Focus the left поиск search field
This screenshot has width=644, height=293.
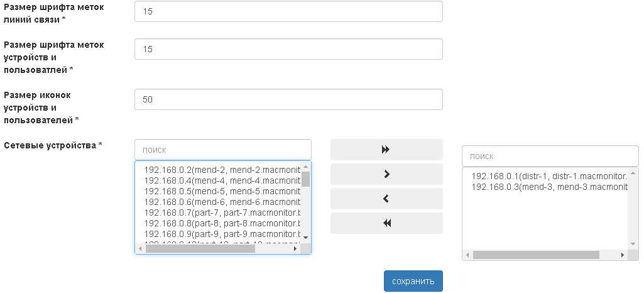[223, 150]
